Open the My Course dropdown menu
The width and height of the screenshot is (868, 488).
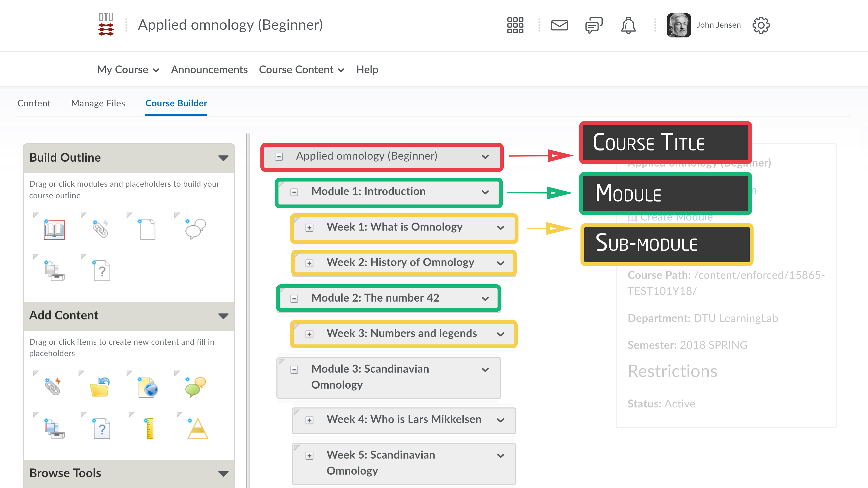pyautogui.click(x=128, y=70)
